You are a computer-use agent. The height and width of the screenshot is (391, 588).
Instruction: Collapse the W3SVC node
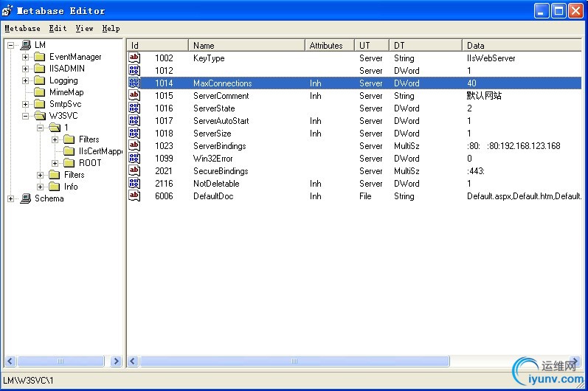tap(26, 117)
